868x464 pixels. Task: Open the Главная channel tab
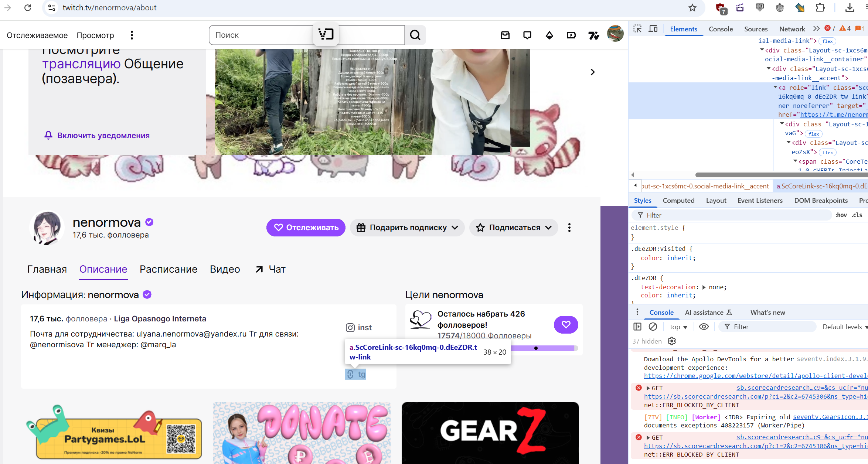[x=47, y=269]
